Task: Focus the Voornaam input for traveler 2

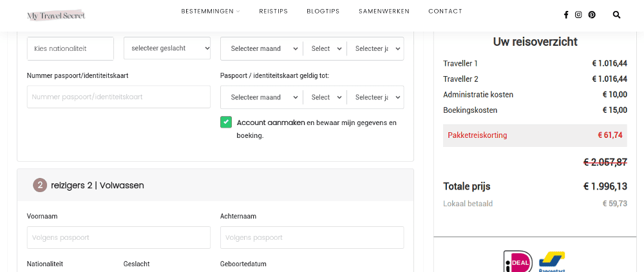Action: pyautogui.click(x=118, y=237)
